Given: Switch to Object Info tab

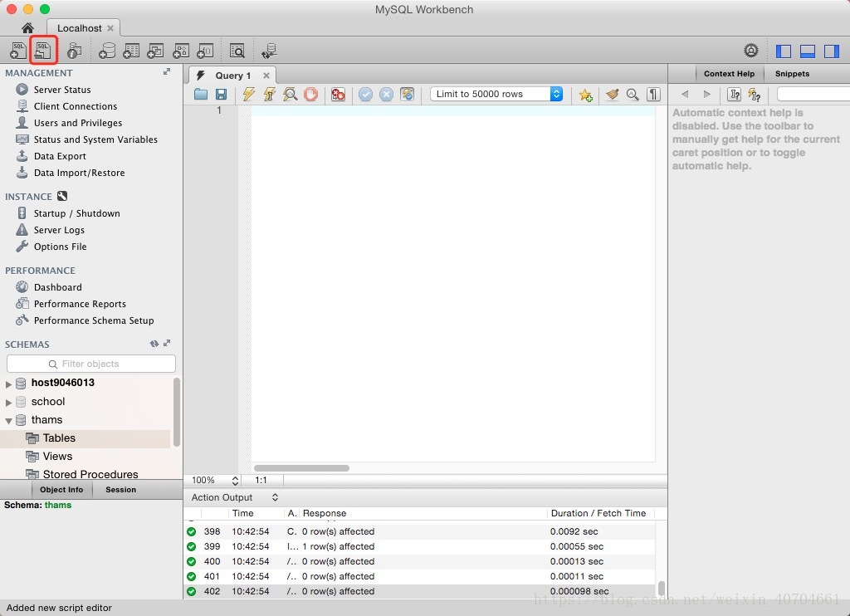Looking at the screenshot, I should coord(61,490).
